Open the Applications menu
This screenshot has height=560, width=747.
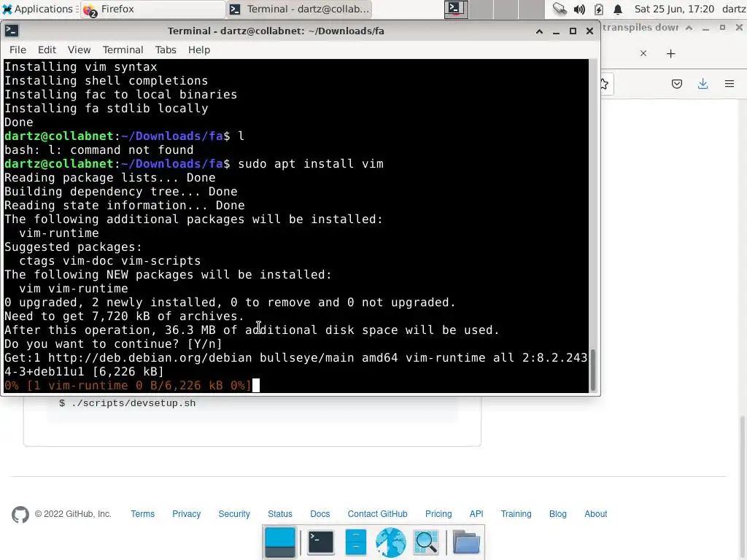[x=39, y=9]
